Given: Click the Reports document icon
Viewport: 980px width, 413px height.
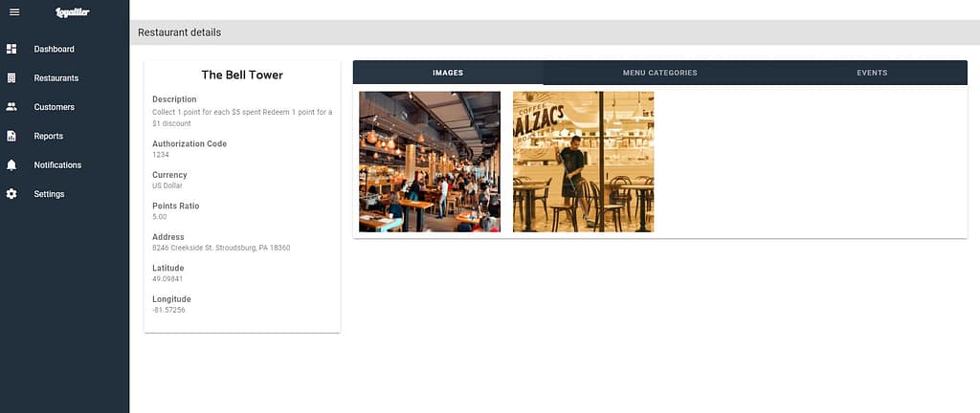Looking at the screenshot, I should (x=11, y=136).
